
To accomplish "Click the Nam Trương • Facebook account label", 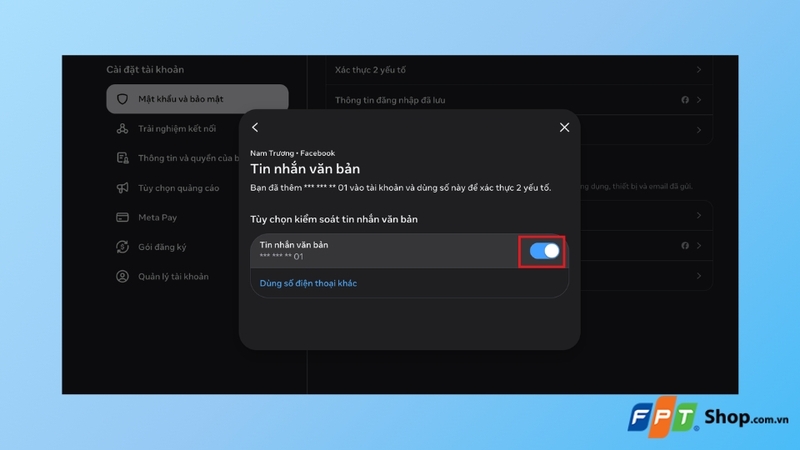I will click(x=292, y=153).
